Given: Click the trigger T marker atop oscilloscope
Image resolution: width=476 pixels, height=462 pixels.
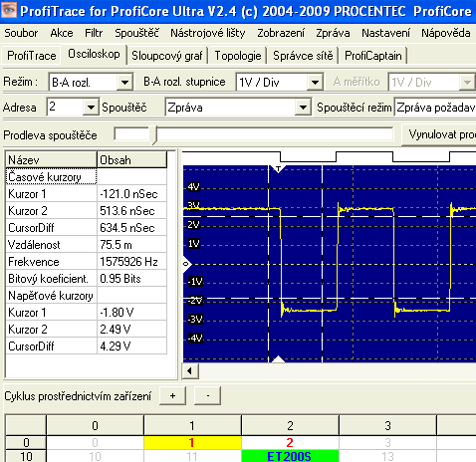Looking at the screenshot, I should (278, 169).
